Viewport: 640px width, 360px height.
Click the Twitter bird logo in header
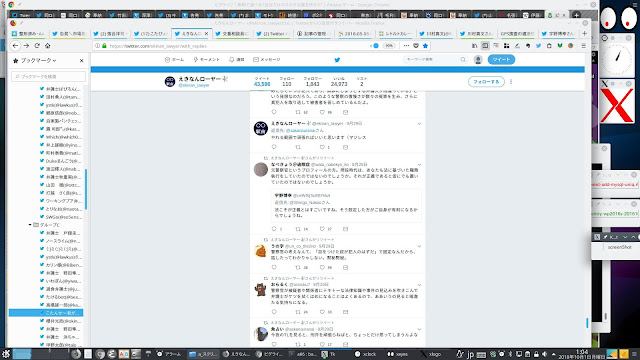click(337, 60)
